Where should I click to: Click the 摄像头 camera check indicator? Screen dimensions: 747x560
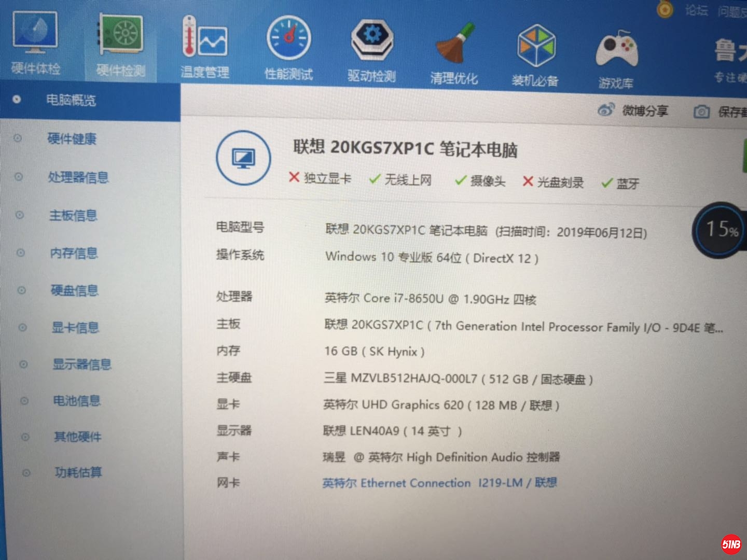[460, 180]
